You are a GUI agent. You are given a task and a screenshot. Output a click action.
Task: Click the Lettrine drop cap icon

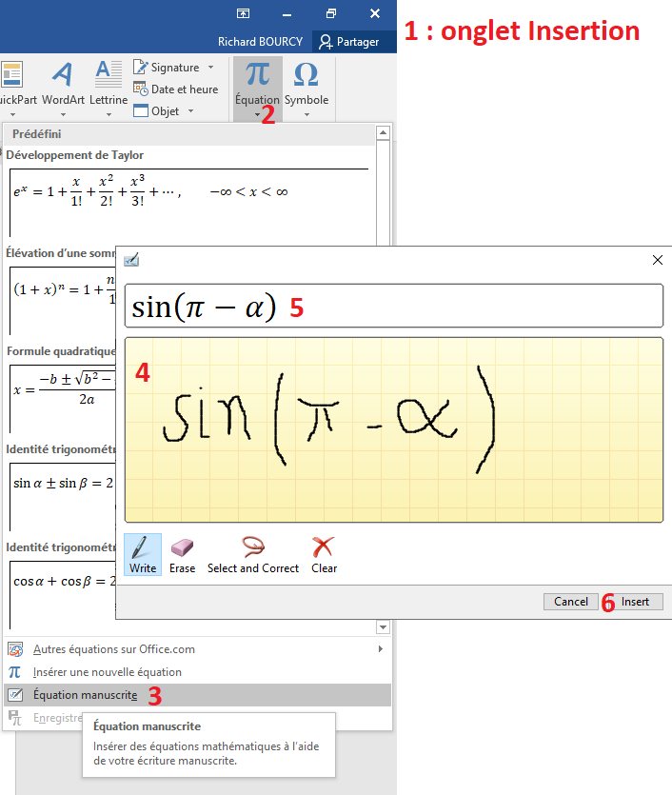click(x=109, y=74)
